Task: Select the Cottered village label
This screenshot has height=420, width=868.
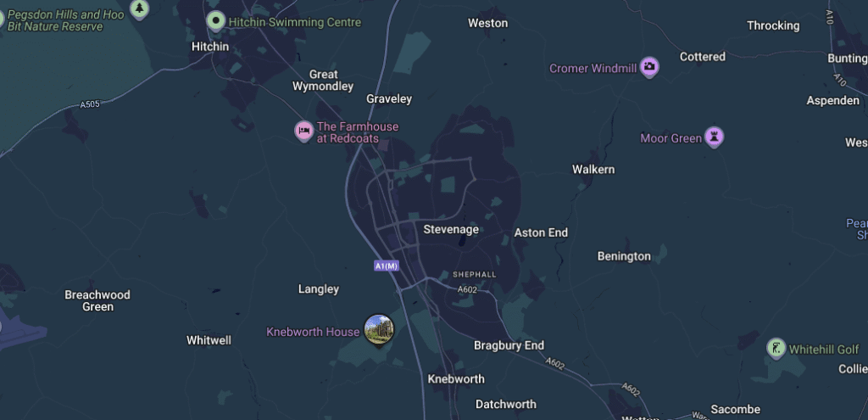Action: (x=703, y=57)
